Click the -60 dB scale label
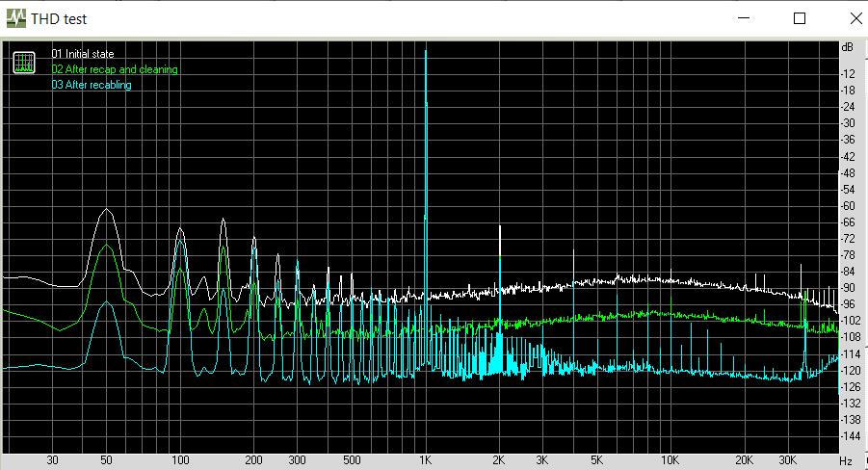The height and width of the screenshot is (470, 868). pyautogui.click(x=848, y=206)
